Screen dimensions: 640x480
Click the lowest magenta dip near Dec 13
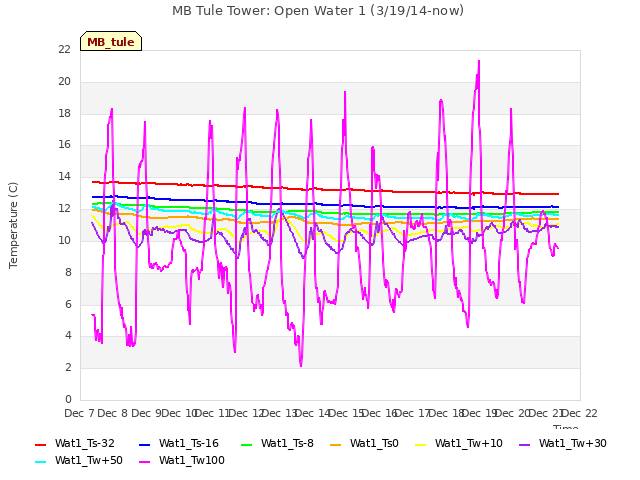click(301, 365)
